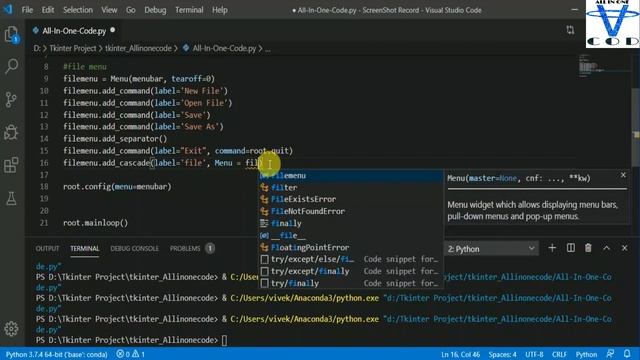Viewport: 640px width, 360px height.
Task: Choose 'FloatingPointError' suggestion
Action: 351,247
